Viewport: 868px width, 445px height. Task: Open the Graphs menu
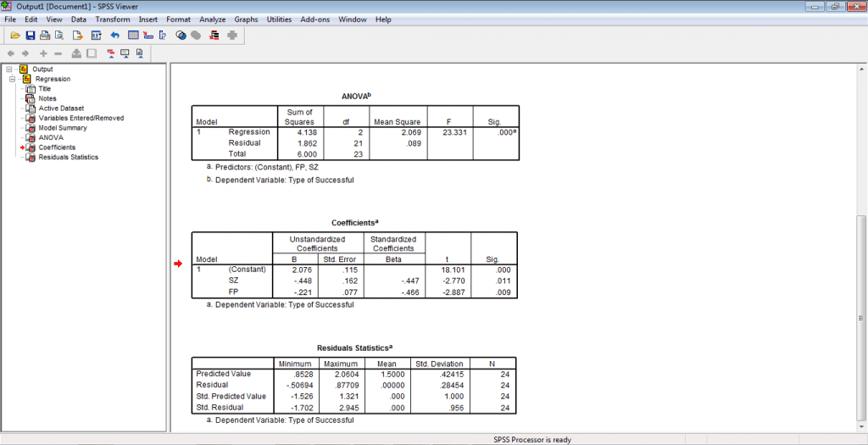pos(246,19)
